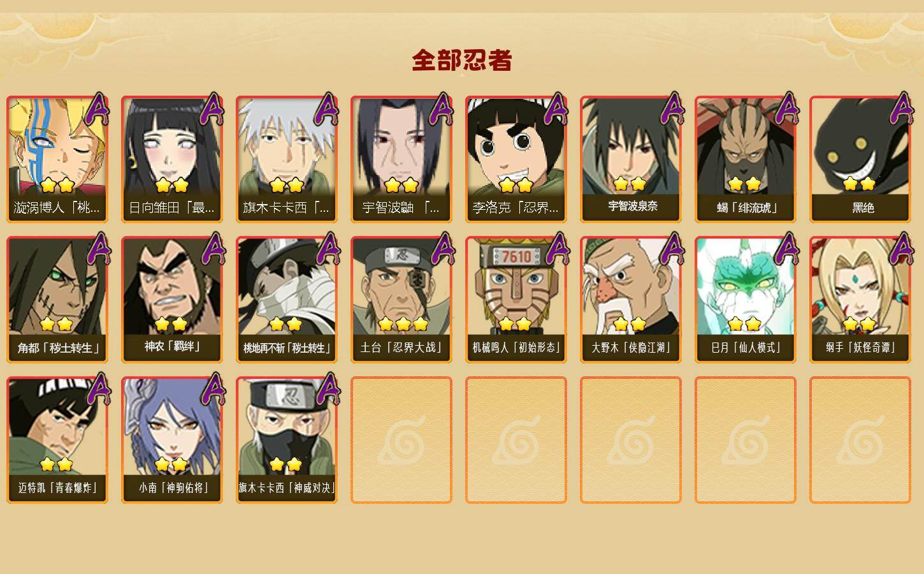Select the 黑绝 ninja card
924x574 pixels.
pyautogui.click(x=860, y=159)
